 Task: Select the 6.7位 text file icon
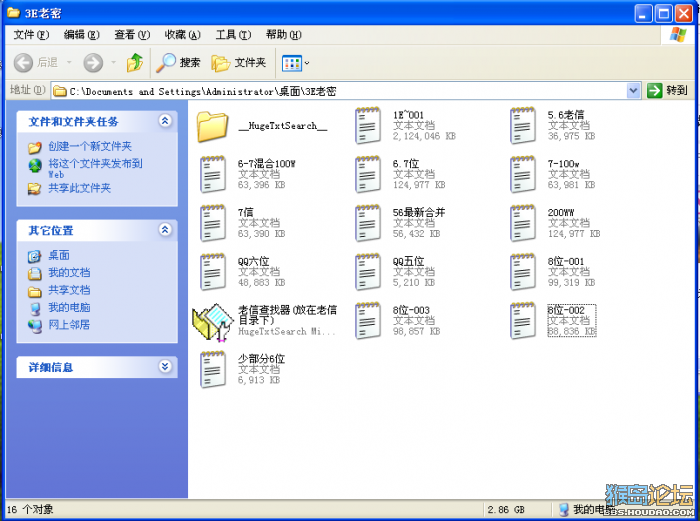click(368, 174)
